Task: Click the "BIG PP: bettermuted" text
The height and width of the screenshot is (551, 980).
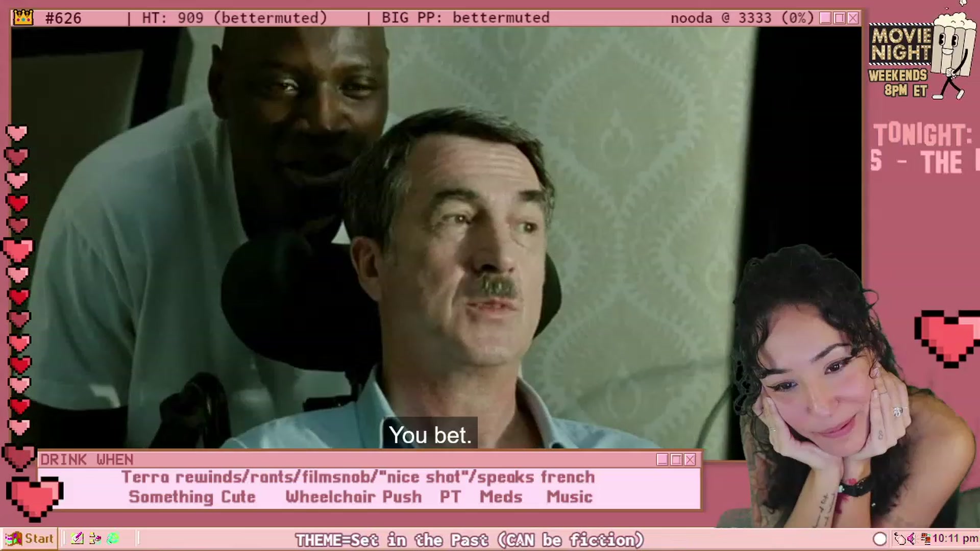Action: pyautogui.click(x=465, y=18)
